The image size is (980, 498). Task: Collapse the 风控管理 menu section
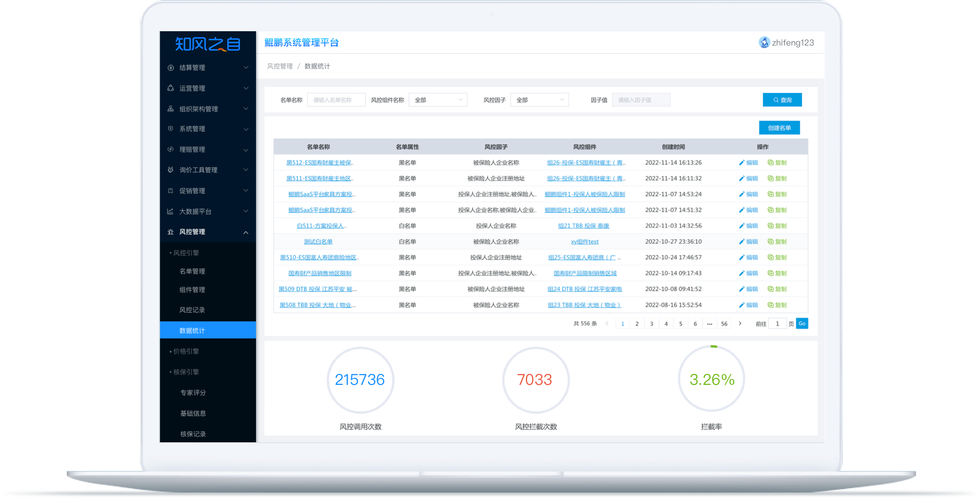tap(245, 232)
